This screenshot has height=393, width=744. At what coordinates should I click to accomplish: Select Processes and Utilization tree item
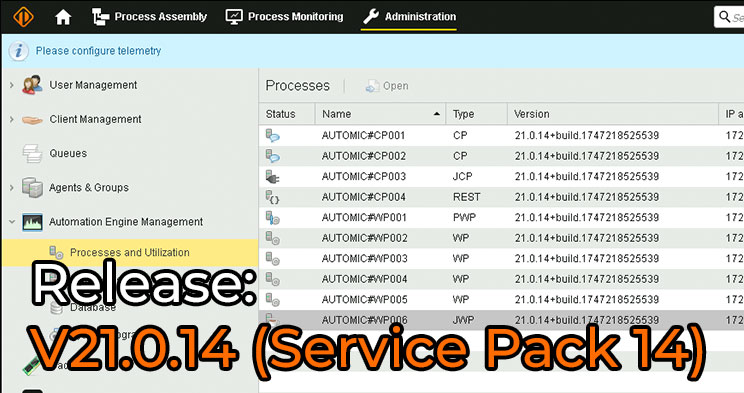click(x=129, y=253)
